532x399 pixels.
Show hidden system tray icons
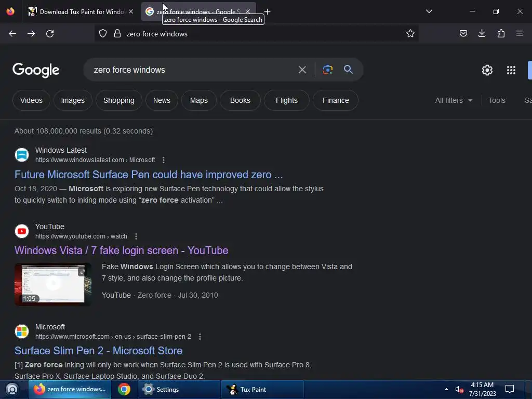click(x=446, y=389)
